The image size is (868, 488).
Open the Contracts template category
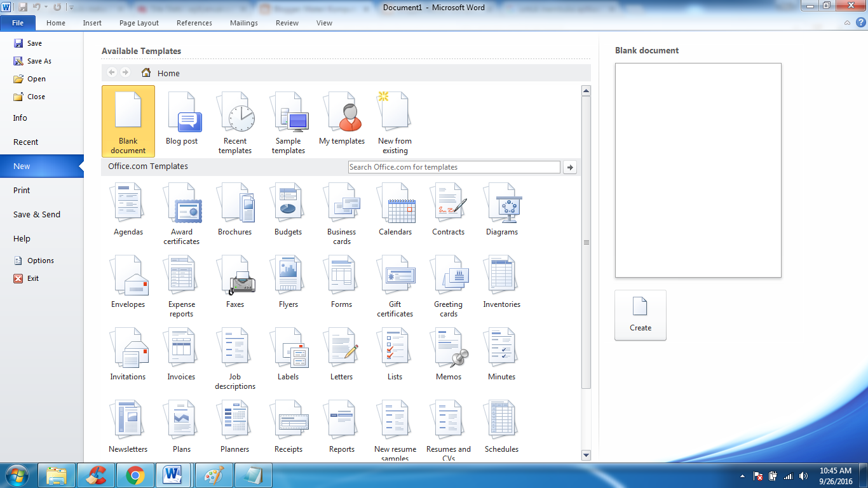pyautogui.click(x=449, y=210)
